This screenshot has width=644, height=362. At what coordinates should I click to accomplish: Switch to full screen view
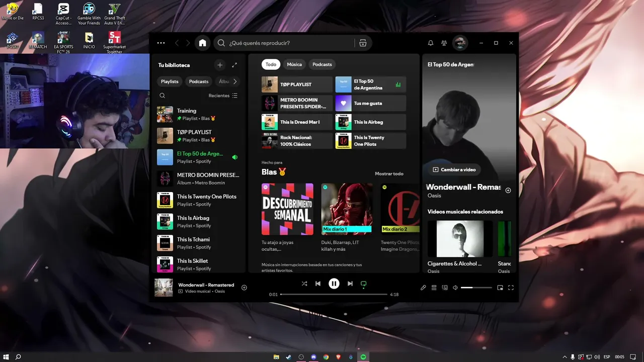511,288
